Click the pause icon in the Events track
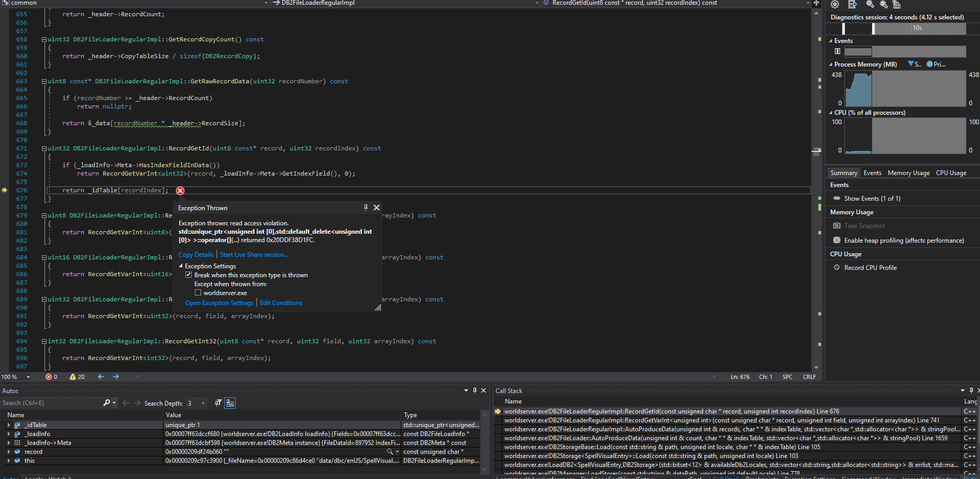 pos(838,51)
